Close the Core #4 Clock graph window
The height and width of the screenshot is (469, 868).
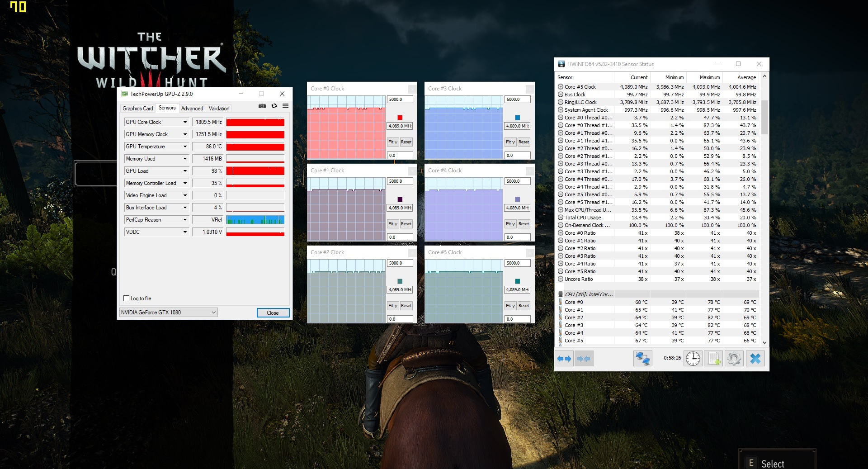coord(530,171)
